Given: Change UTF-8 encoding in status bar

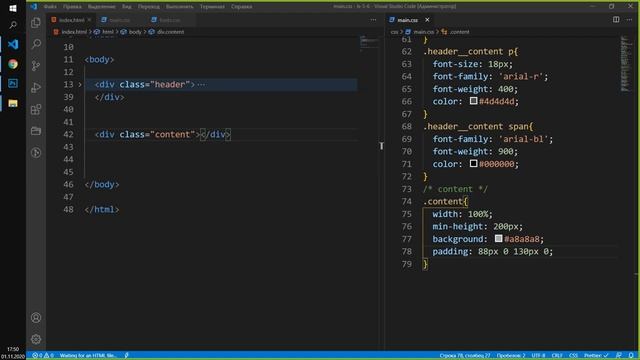Looking at the screenshot, I should (538, 356).
